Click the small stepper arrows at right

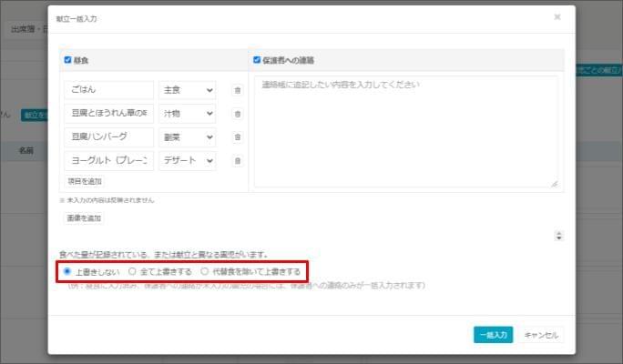coord(559,236)
